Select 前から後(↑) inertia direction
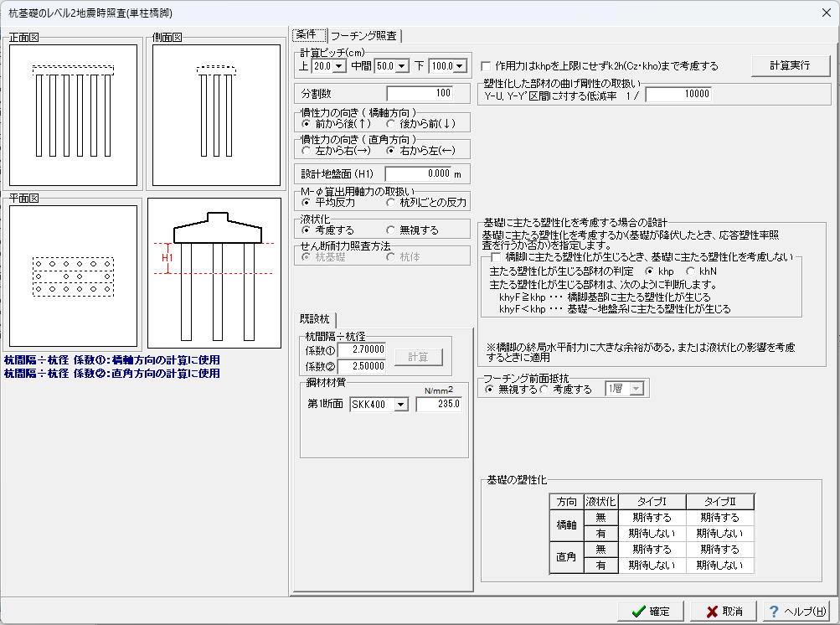840x625 pixels. point(306,124)
